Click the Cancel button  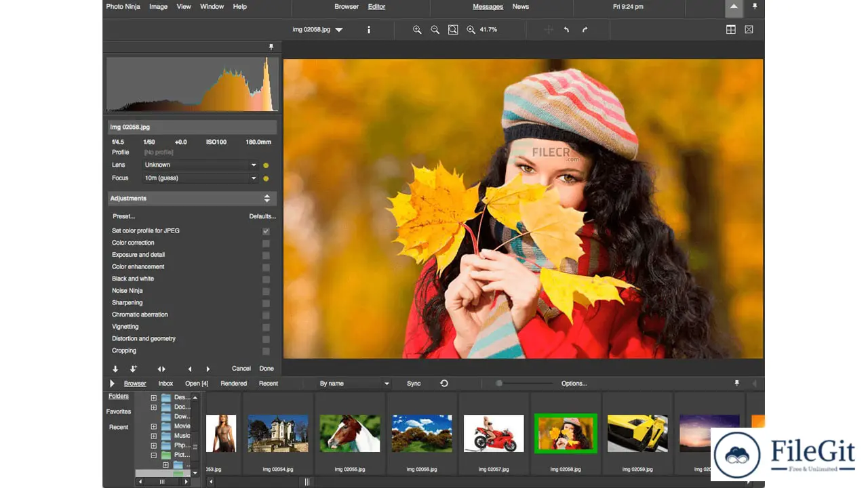pyautogui.click(x=241, y=369)
